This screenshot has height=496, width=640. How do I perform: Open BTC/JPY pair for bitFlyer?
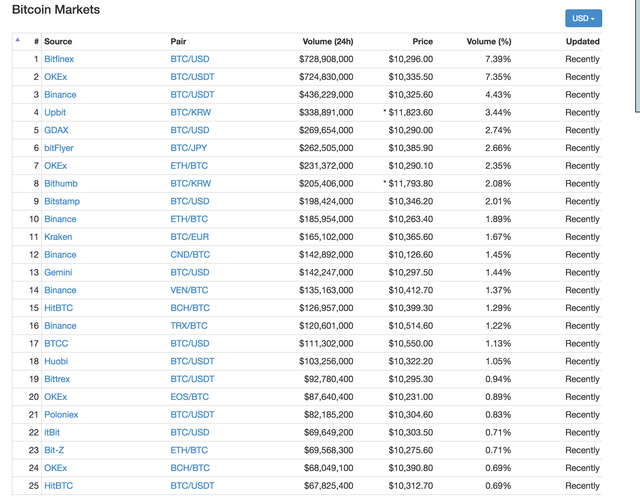pyautogui.click(x=189, y=148)
